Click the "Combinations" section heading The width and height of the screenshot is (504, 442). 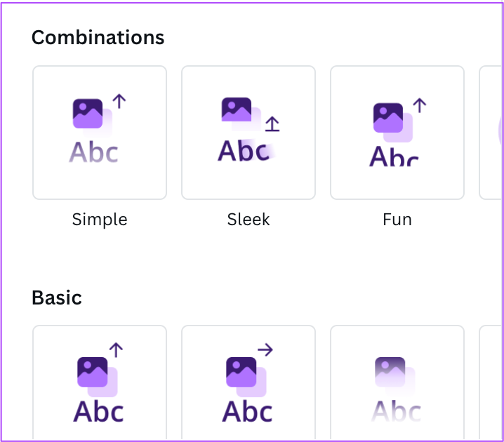click(x=98, y=38)
